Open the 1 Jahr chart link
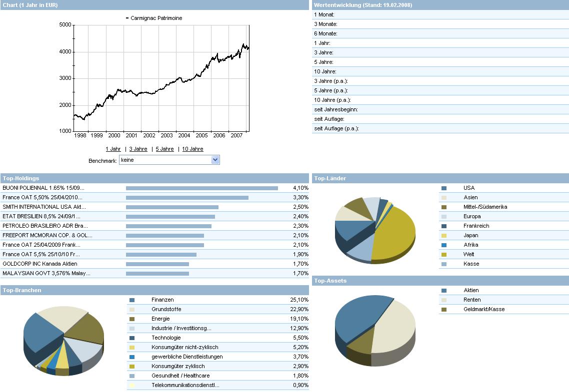569x392 pixels. coord(113,149)
